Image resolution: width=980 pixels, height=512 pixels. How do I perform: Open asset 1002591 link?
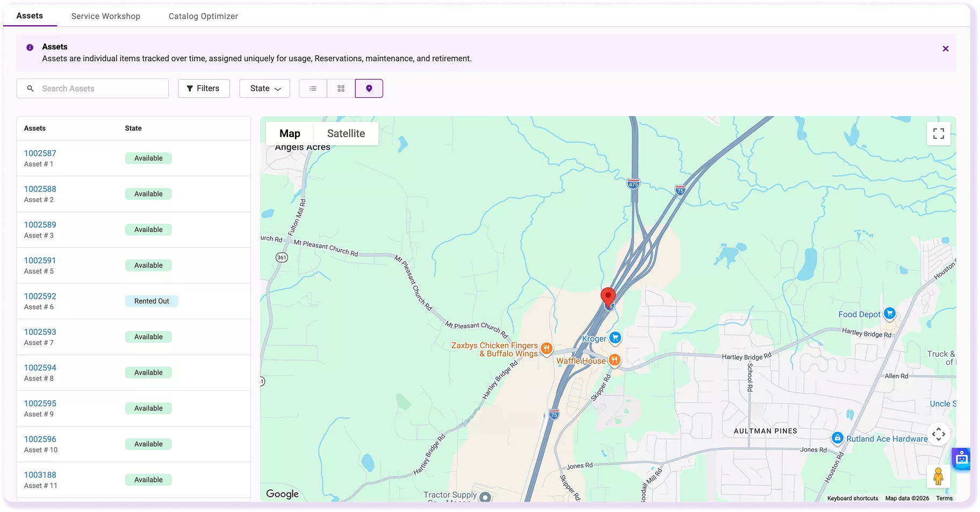40,261
